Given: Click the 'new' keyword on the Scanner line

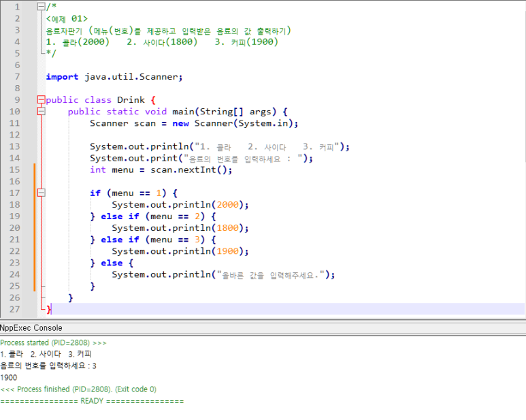Looking at the screenshot, I should 180,123.
